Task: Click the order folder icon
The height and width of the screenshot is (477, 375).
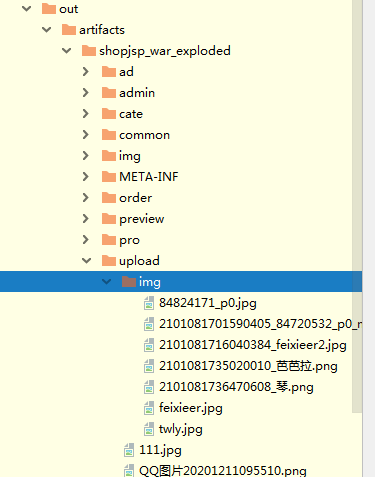Action: point(109,198)
